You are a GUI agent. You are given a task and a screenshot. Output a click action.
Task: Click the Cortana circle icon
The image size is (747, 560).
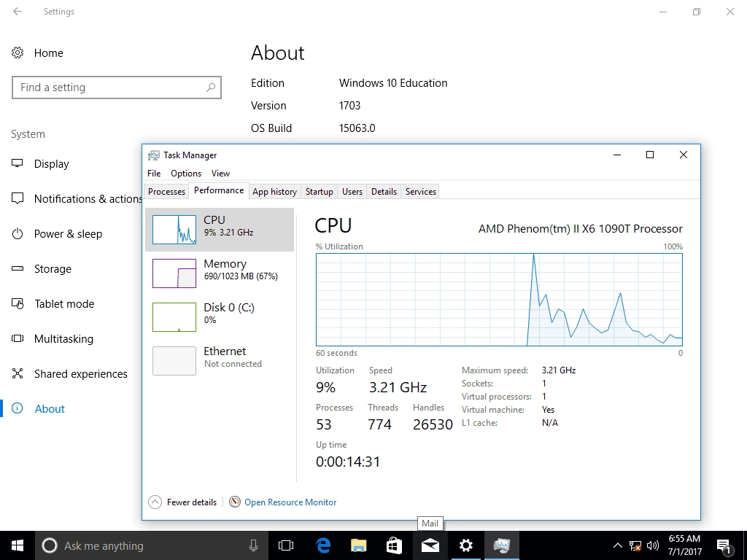pyautogui.click(x=49, y=545)
